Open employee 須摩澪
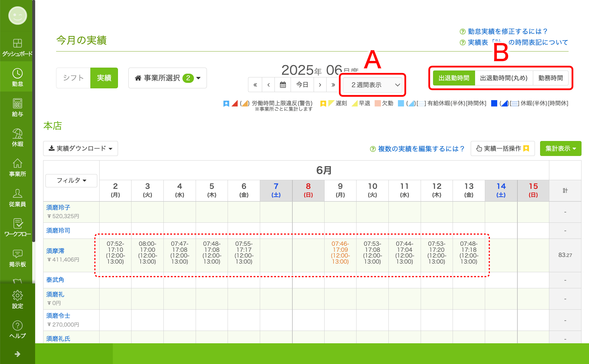Viewport: 589px width, 364px height. point(55,251)
